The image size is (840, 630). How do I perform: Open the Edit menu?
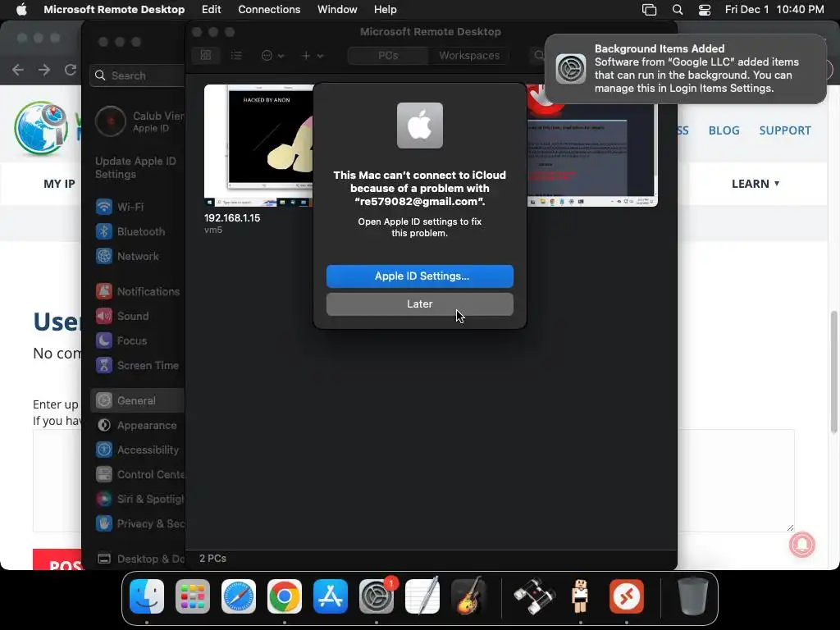click(211, 9)
